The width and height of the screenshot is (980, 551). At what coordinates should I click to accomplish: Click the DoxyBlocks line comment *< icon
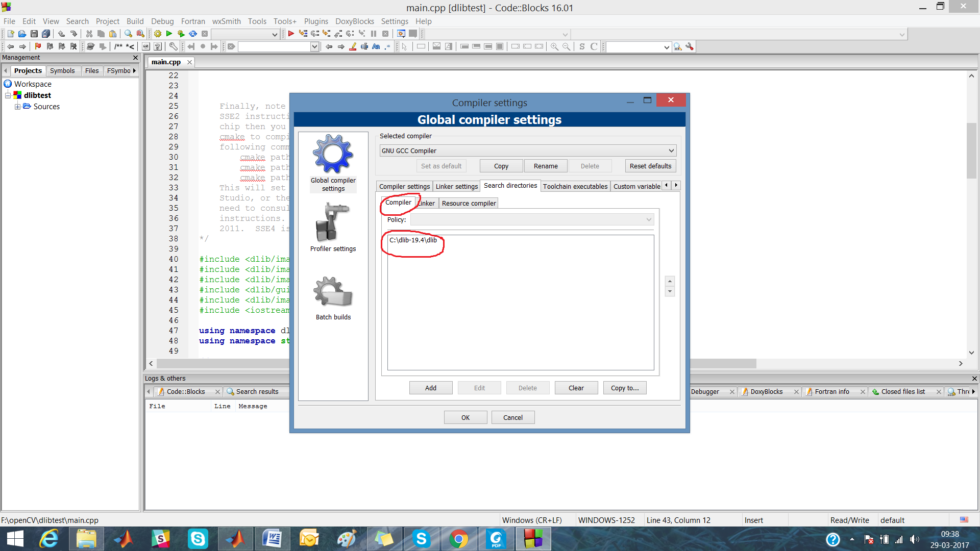130,46
